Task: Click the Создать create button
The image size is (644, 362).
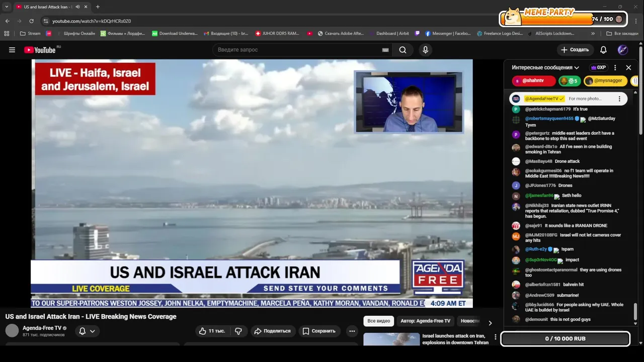Action: point(575,50)
